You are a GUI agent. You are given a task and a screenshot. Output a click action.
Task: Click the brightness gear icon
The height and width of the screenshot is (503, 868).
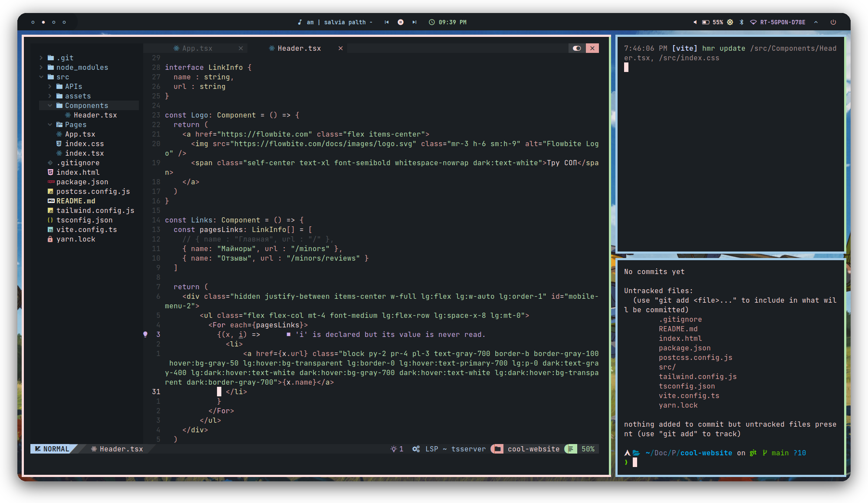(730, 22)
